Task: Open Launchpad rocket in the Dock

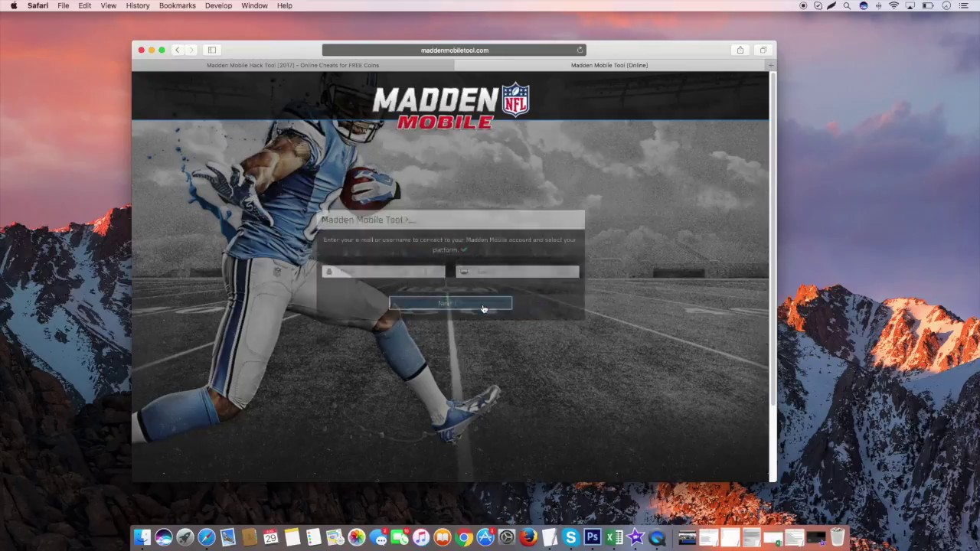Action: (x=185, y=537)
